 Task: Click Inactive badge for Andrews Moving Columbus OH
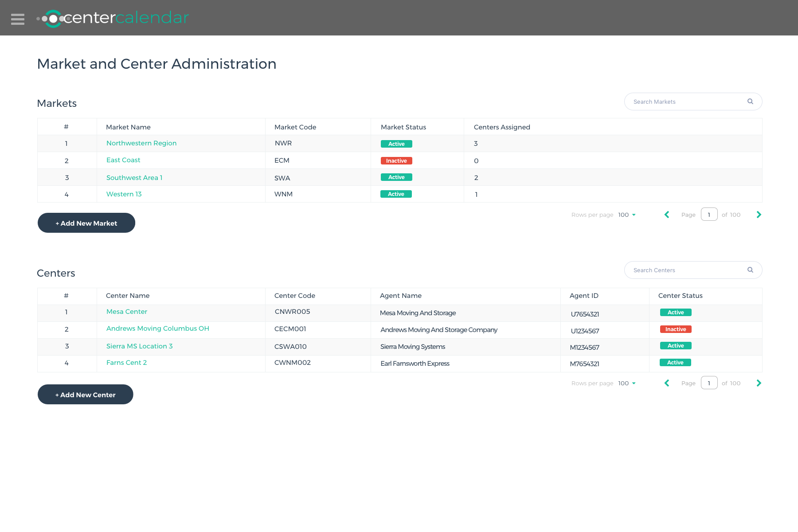point(676,329)
